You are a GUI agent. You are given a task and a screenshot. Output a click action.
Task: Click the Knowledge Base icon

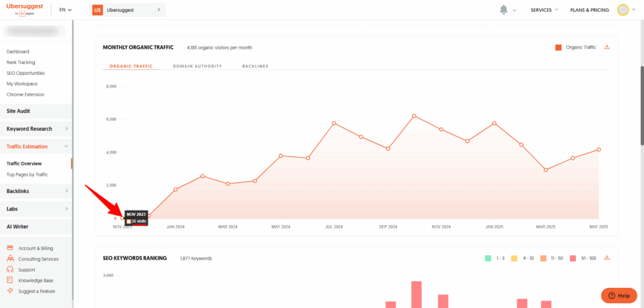pyautogui.click(x=10, y=280)
